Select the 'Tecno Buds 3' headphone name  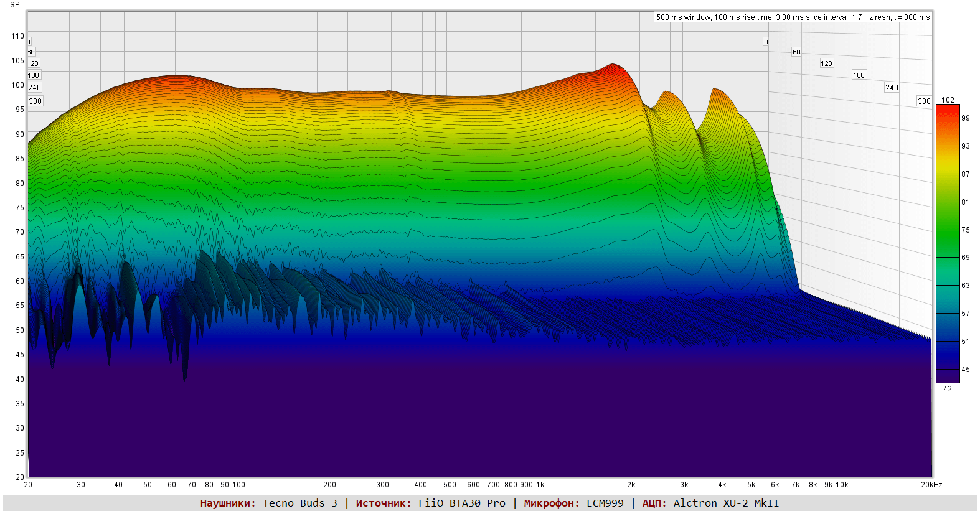[x=300, y=503]
